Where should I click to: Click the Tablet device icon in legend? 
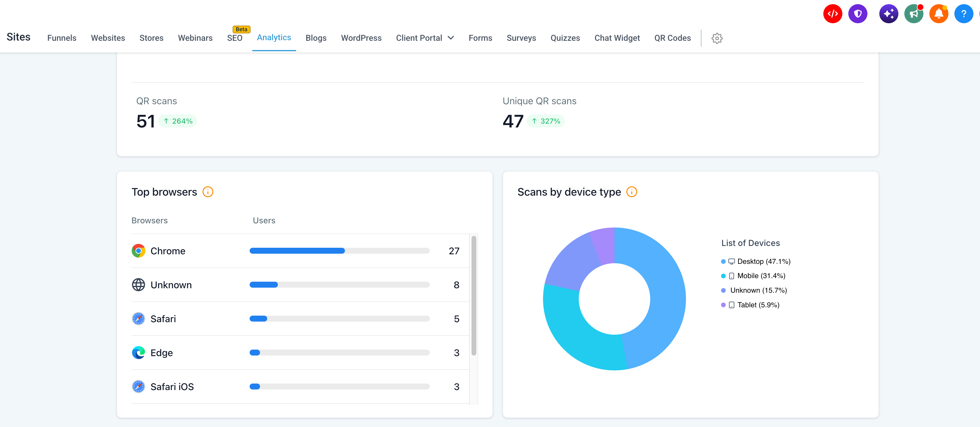coord(731,305)
